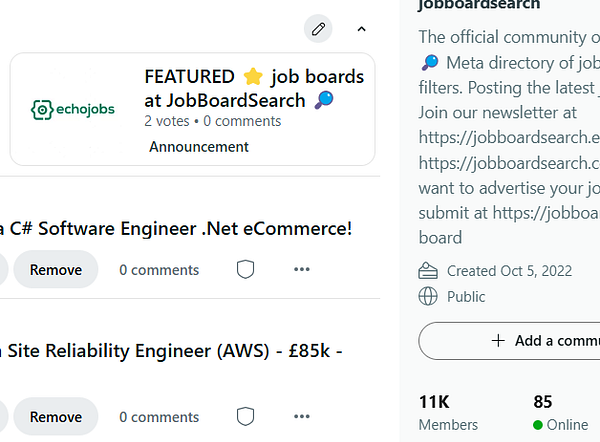Open more options for Site Reliability post
Viewport: 600px width, 442px height.
click(302, 416)
